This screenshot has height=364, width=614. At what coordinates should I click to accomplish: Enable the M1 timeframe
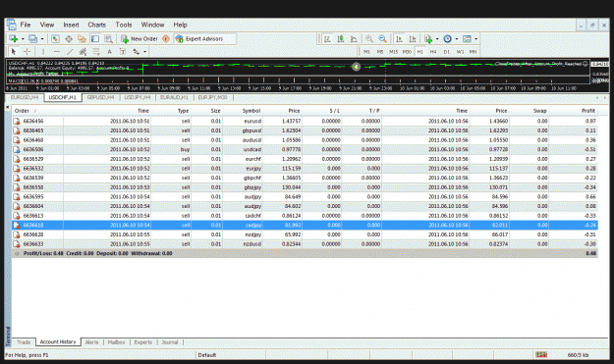[x=366, y=52]
